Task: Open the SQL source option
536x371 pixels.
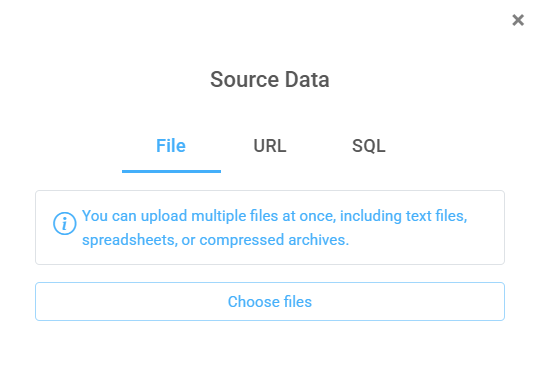Action: pos(368,146)
